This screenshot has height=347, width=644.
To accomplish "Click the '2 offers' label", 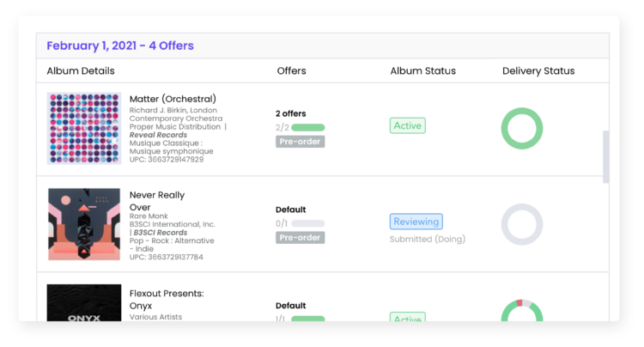I will pos(291,113).
